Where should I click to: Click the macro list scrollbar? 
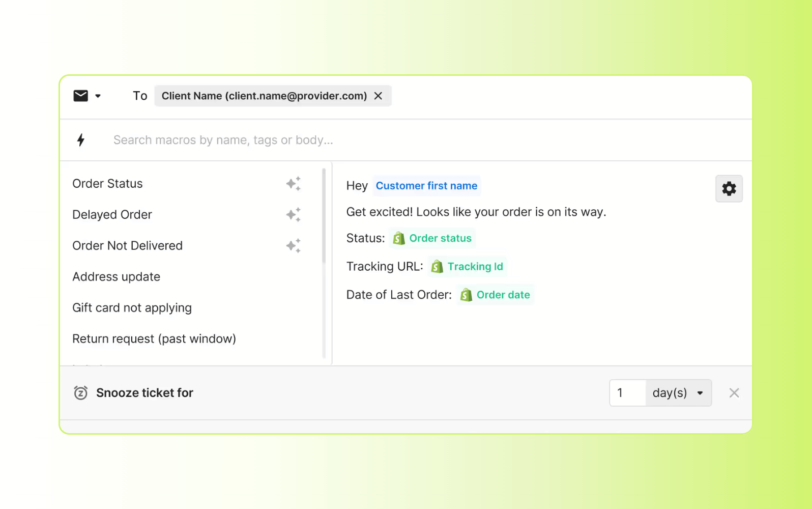pos(324,216)
